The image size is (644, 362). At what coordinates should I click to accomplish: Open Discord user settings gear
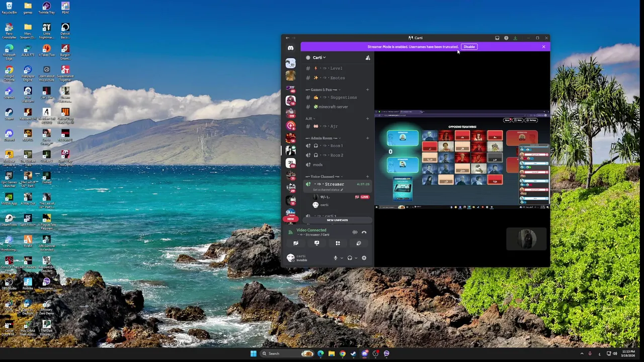pos(364,258)
